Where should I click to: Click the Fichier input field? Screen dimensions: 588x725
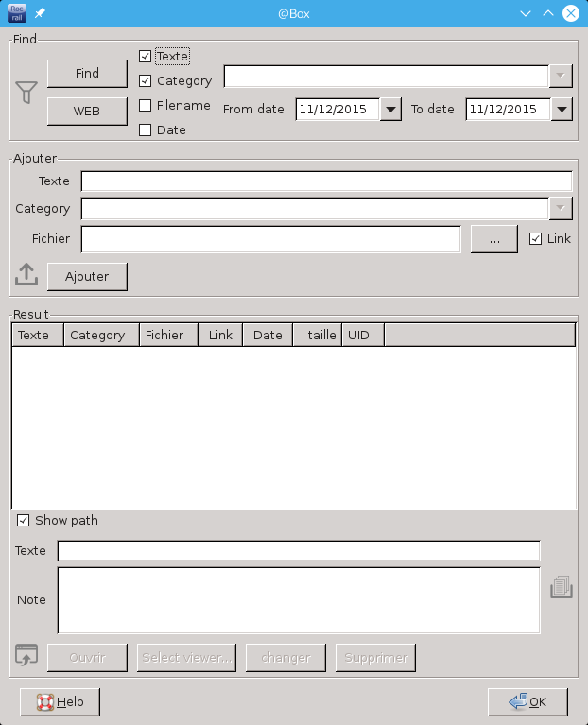pos(270,239)
